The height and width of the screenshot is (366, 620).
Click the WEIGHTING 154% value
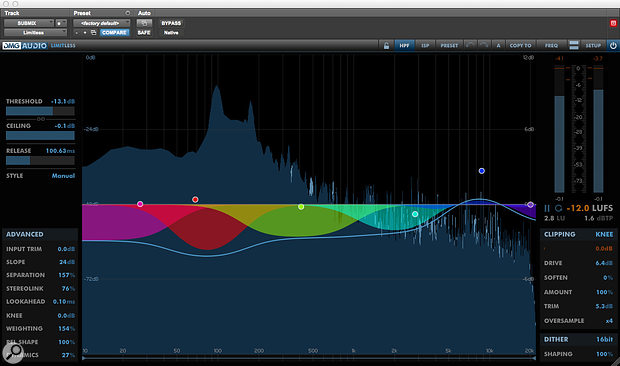(x=67, y=328)
